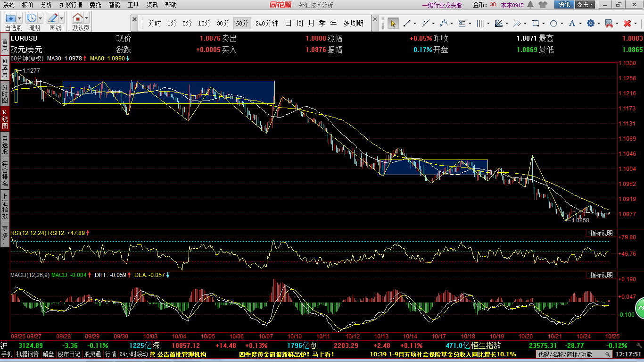
Task: Expand the text tool dropdown arrow
Action: 580,23
